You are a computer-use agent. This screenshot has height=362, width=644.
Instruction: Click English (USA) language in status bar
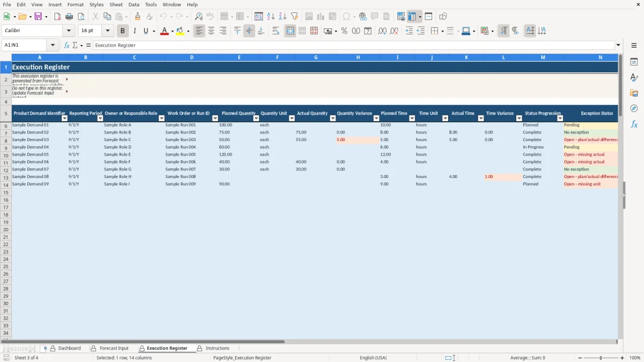[x=373, y=358]
